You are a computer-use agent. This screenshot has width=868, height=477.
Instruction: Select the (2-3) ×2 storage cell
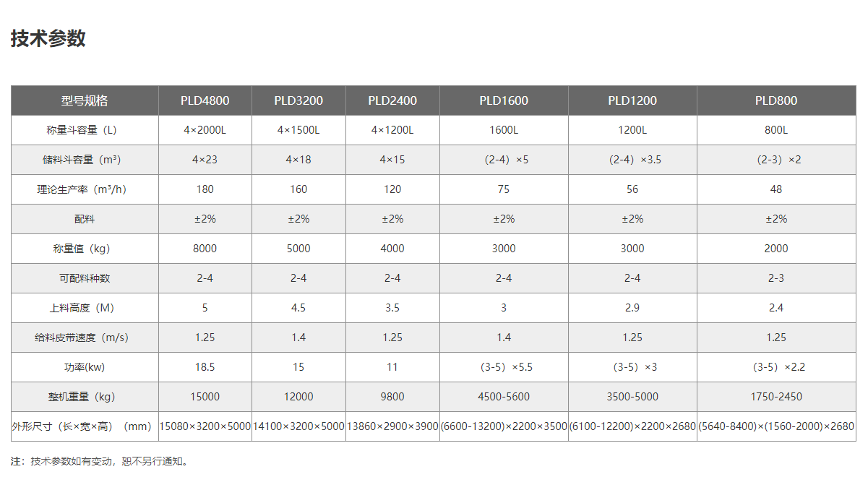[x=776, y=160]
